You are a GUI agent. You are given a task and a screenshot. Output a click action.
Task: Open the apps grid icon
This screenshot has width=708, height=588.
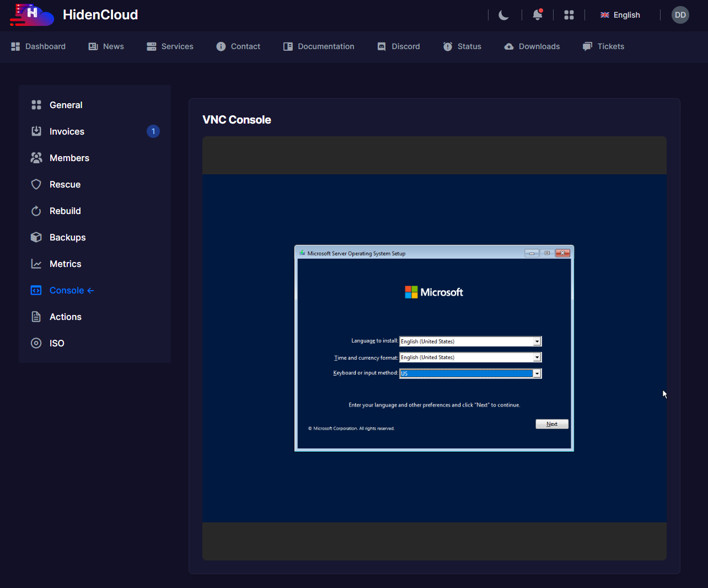pyautogui.click(x=569, y=15)
